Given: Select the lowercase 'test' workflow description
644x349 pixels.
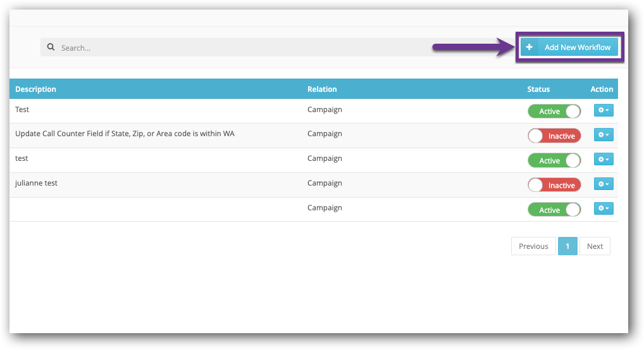Looking at the screenshot, I should [x=22, y=158].
